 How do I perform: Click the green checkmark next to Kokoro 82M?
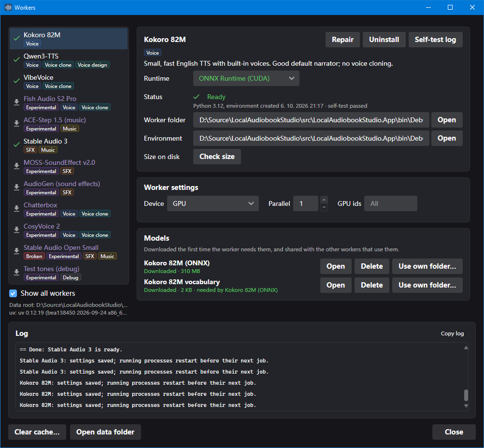tap(17, 39)
